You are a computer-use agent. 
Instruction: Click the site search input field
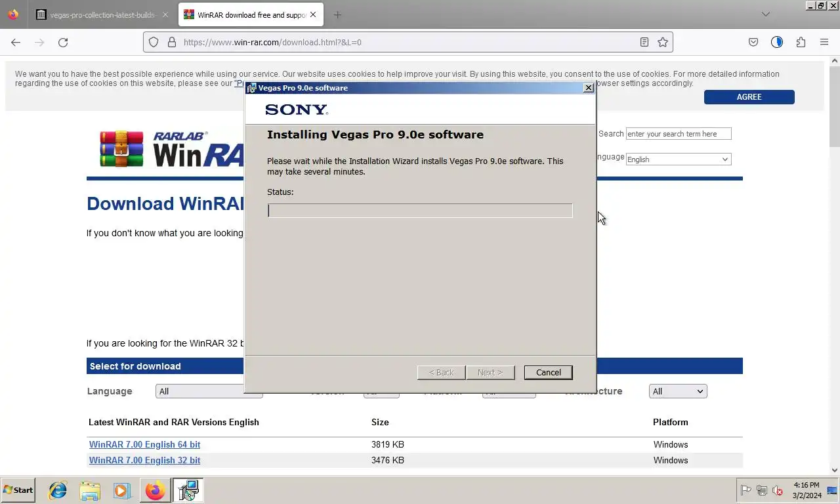click(678, 134)
